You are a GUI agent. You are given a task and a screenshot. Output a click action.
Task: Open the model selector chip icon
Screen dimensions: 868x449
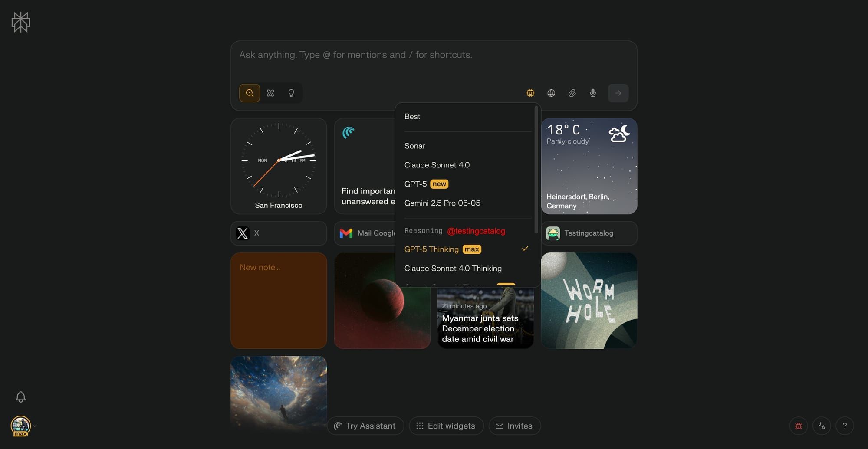point(530,93)
